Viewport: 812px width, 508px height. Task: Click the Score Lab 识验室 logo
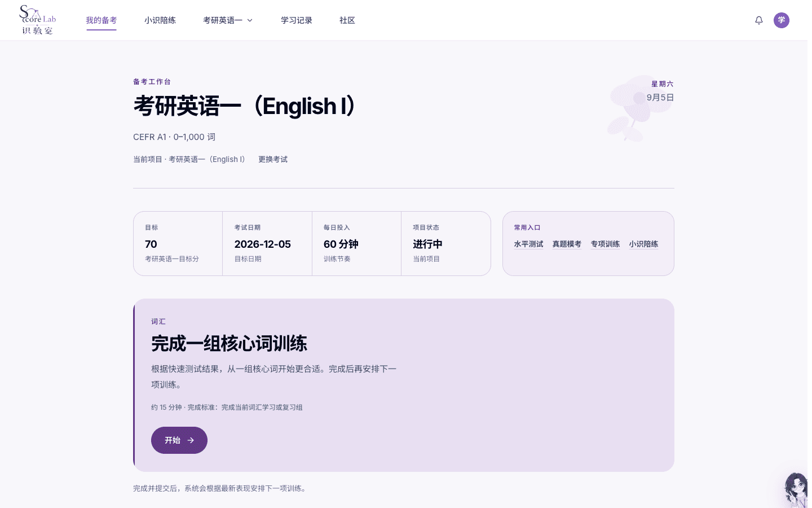coord(38,20)
